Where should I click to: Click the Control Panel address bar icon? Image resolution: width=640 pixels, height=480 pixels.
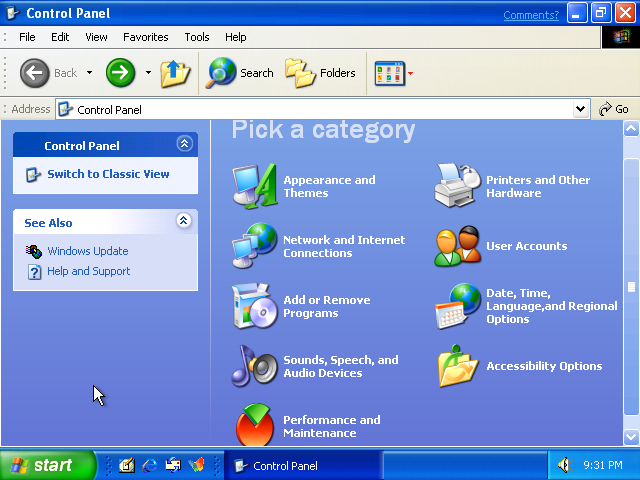(x=65, y=109)
